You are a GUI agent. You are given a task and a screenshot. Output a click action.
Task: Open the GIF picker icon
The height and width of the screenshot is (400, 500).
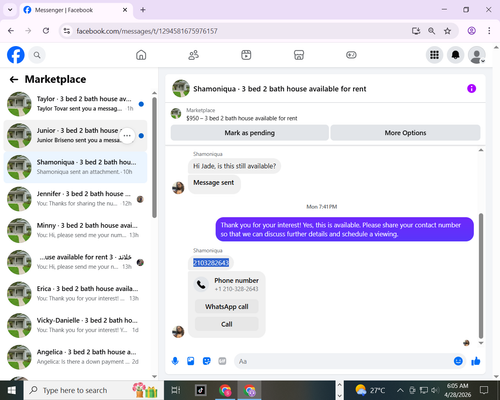pos(222,361)
